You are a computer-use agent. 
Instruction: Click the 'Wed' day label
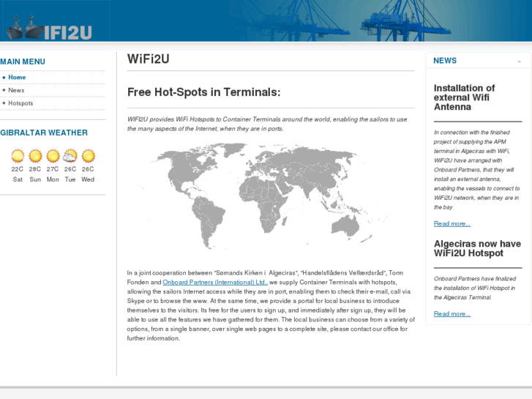coord(88,179)
